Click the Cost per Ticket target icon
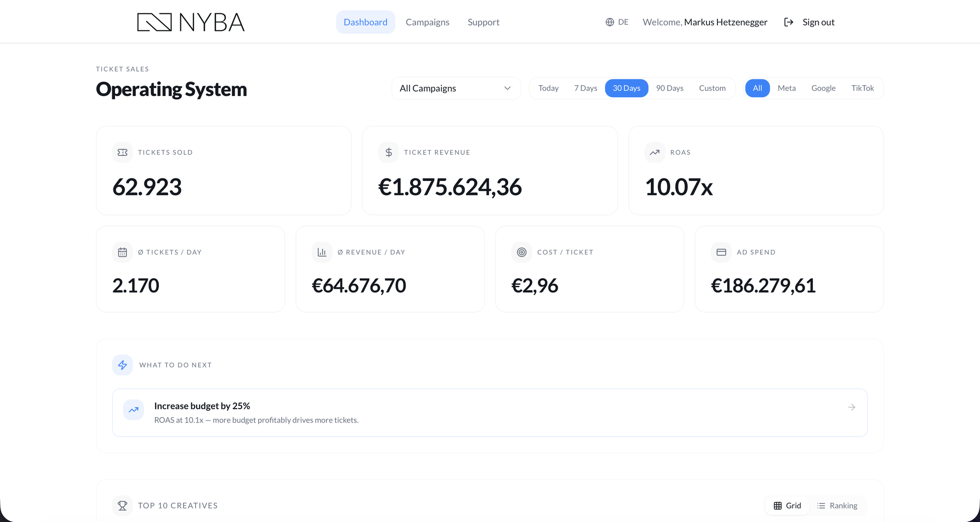 [522, 252]
